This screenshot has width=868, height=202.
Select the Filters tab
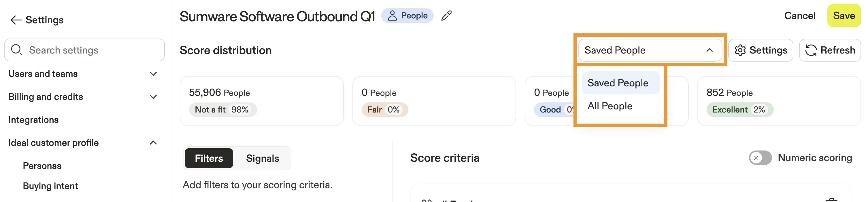209,158
